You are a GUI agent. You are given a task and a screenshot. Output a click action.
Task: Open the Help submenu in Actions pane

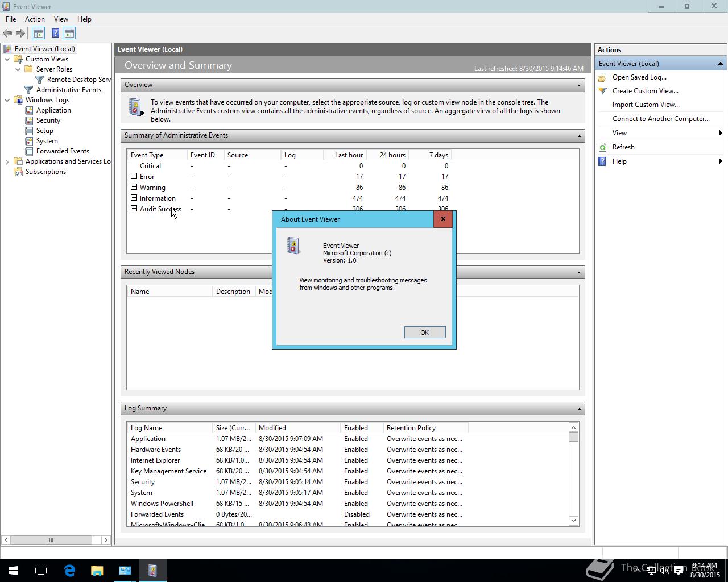(660, 161)
